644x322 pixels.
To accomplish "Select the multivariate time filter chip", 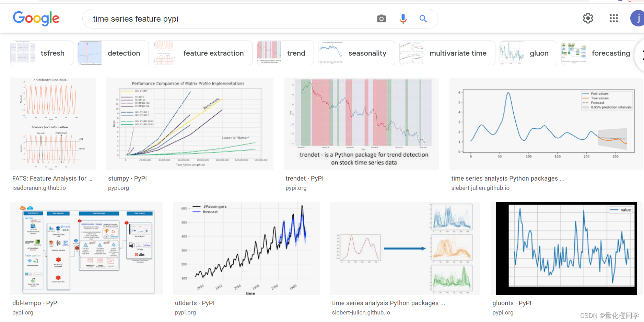I will pyautogui.click(x=447, y=53).
